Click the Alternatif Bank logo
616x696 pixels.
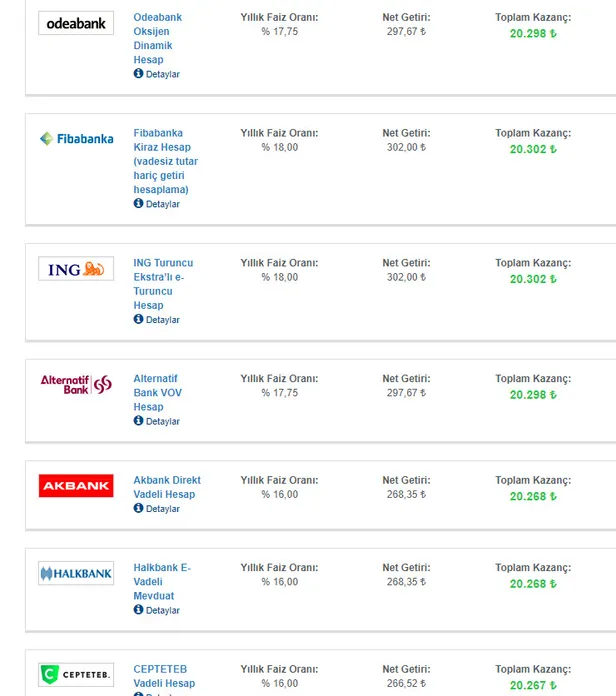coord(76,384)
